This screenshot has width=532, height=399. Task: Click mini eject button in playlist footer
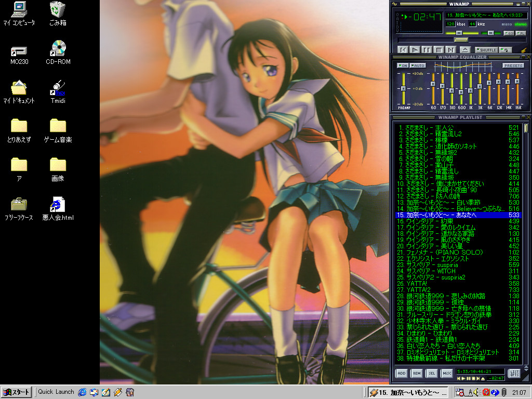[x=483, y=378]
